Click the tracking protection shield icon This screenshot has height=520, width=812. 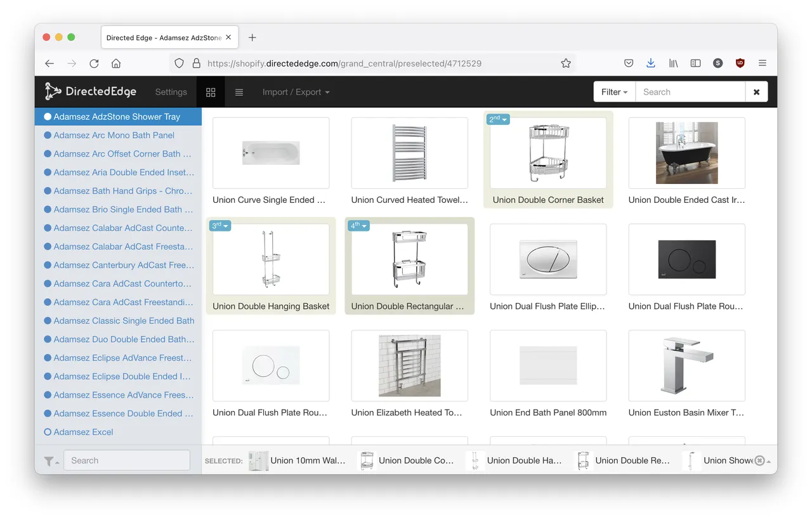180,63
